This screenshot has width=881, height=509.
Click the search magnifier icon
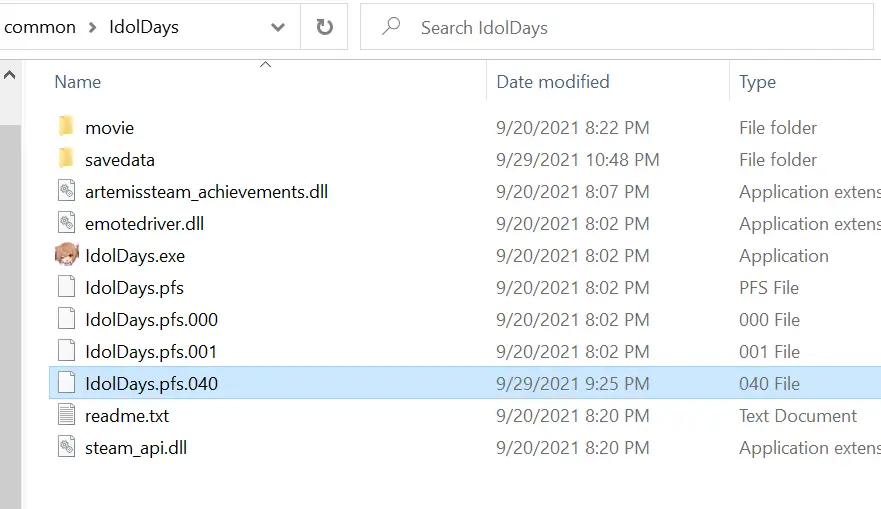pyautogui.click(x=391, y=26)
